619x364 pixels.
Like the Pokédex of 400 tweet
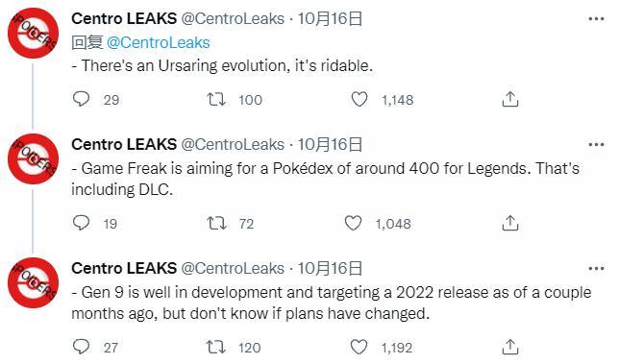tap(353, 223)
